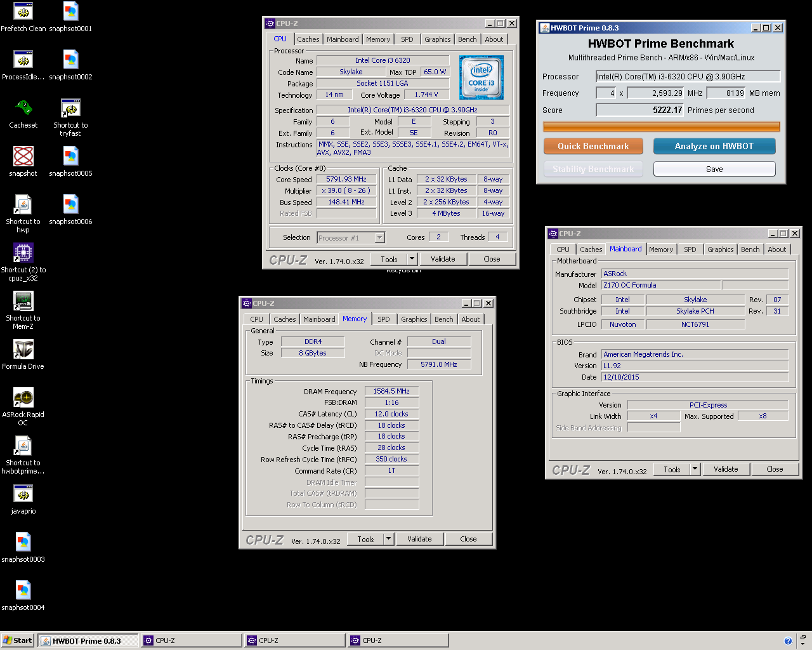Click the orange benchmark progress bar
This screenshot has height=650, width=812.
tap(662, 126)
